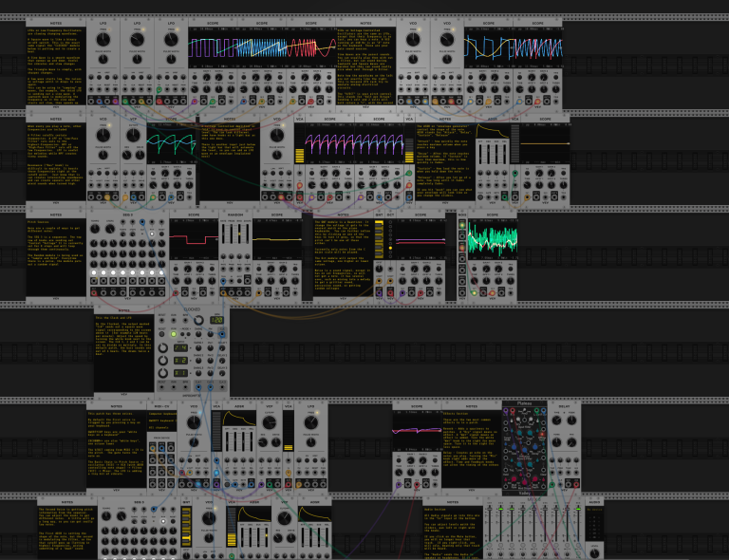Click FREQ knob on third top-row LFO
The image size is (729, 560).
171,40
